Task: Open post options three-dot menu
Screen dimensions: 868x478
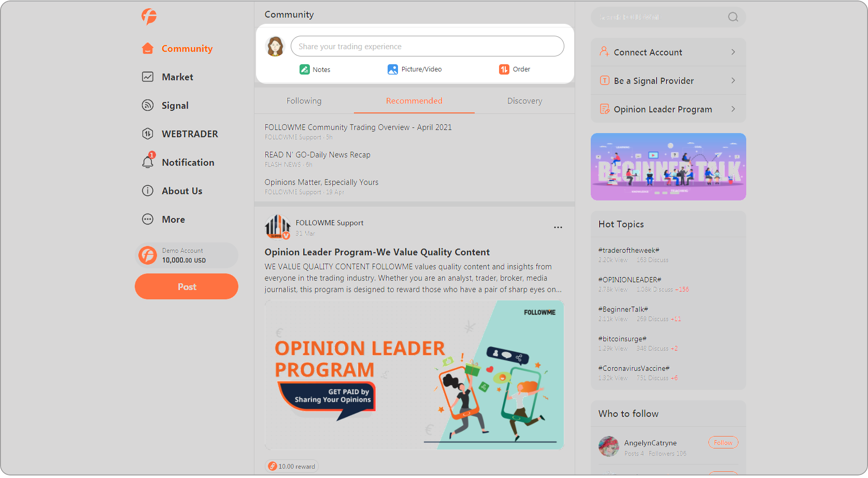Action: [x=558, y=227]
